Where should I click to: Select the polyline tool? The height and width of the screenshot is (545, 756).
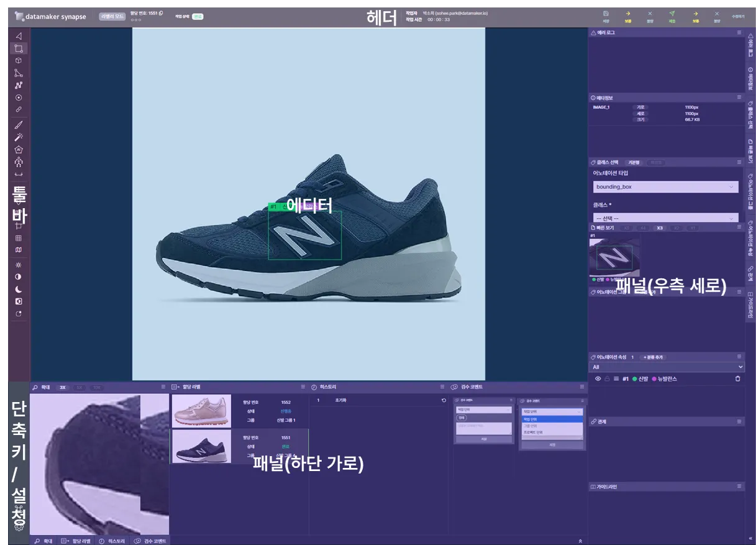19,85
